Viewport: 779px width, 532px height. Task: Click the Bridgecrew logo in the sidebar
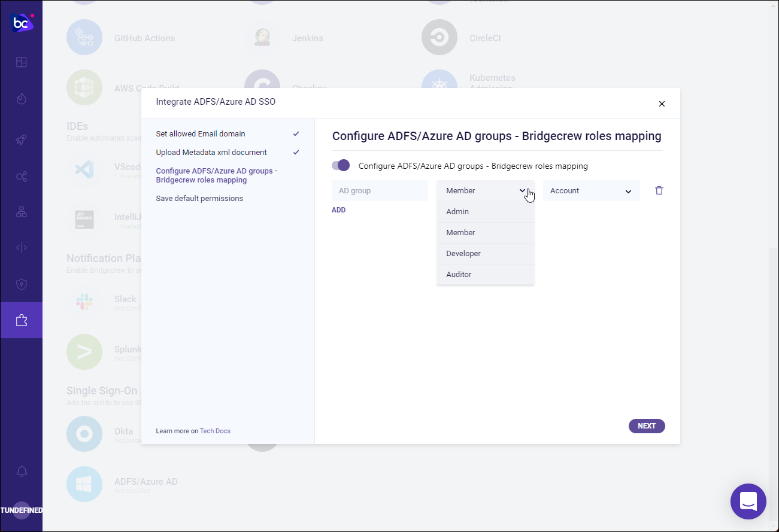coord(22,23)
